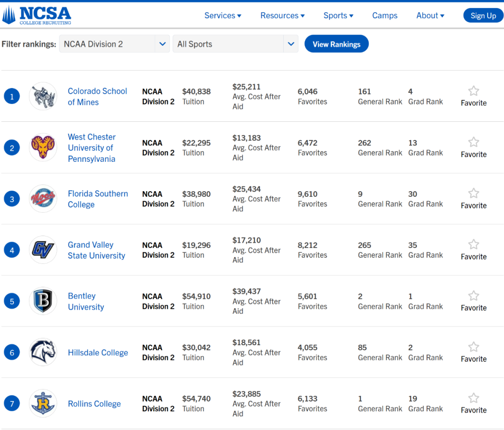Expand the Sports menu
504x430 pixels.
pos(338,15)
